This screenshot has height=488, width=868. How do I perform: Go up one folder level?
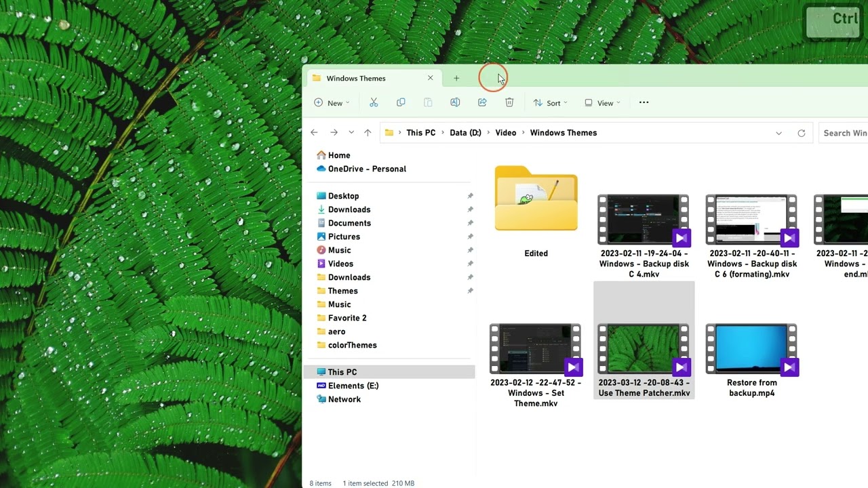pos(368,133)
